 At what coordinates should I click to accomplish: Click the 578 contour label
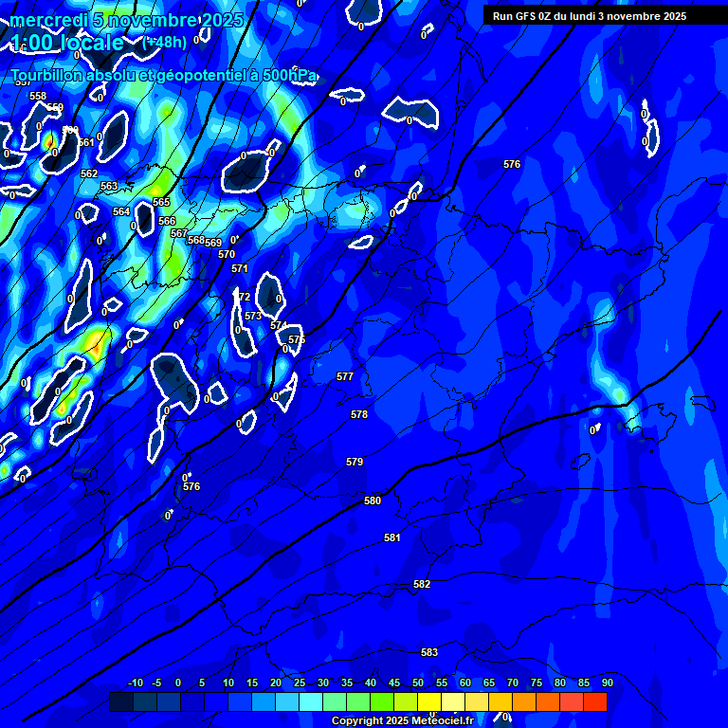pyautogui.click(x=359, y=414)
